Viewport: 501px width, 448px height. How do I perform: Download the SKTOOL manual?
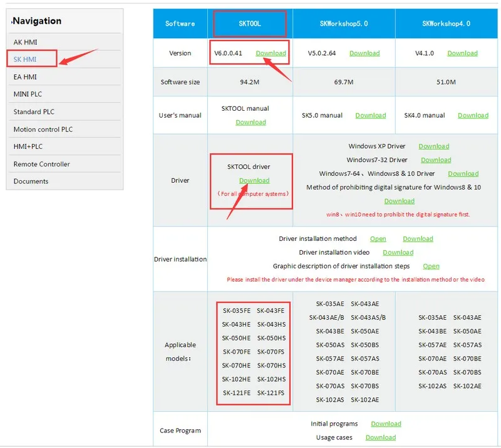[x=251, y=122]
